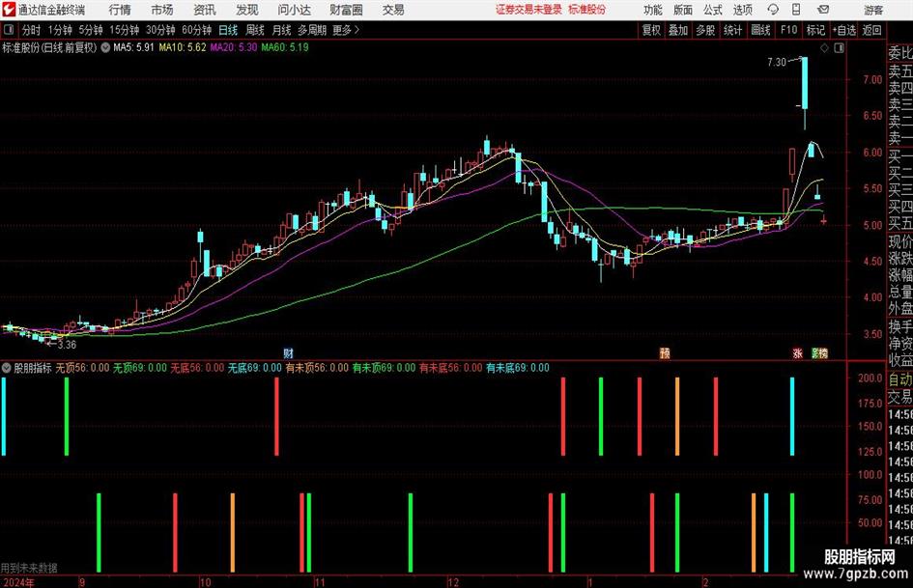Click the 用到未来数据 notice text
This screenshot has width=913, height=588.
tap(29, 568)
